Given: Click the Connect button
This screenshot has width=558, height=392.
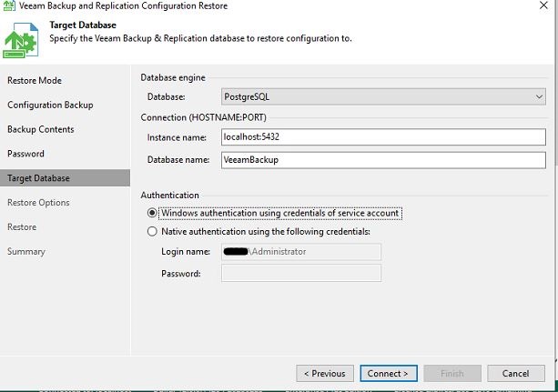Looking at the screenshot, I should coord(389,373).
